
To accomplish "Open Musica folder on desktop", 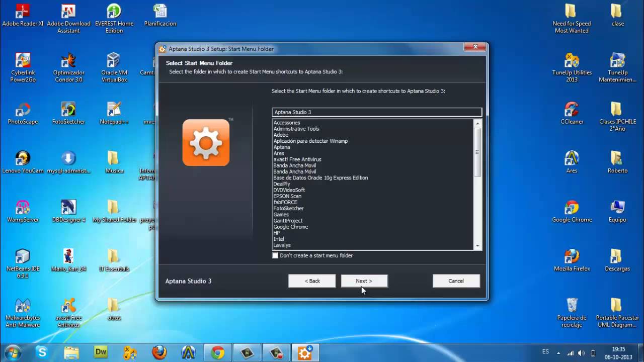I will point(114,162).
